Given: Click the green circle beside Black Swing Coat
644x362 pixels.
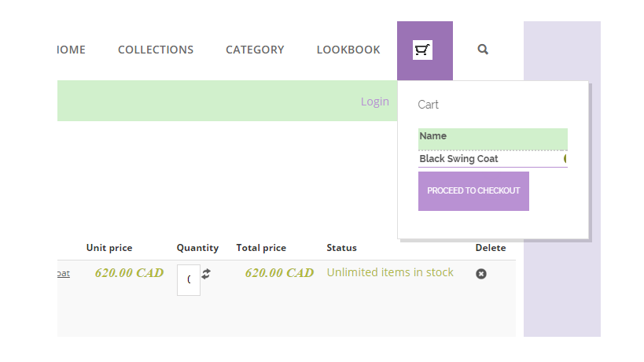Looking at the screenshot, I should [x=565, y=159].
